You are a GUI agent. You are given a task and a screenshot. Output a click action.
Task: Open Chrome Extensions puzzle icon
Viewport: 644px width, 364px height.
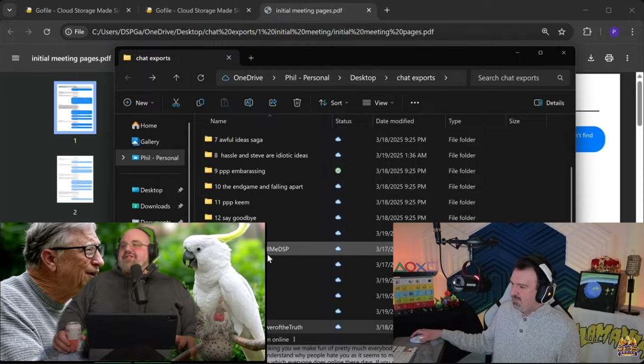click(587, 32)
